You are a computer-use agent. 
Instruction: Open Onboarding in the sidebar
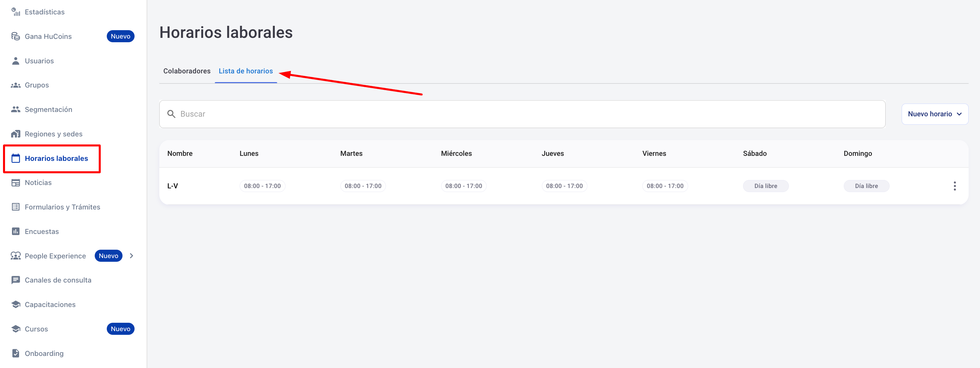click(x=44, y=353)
